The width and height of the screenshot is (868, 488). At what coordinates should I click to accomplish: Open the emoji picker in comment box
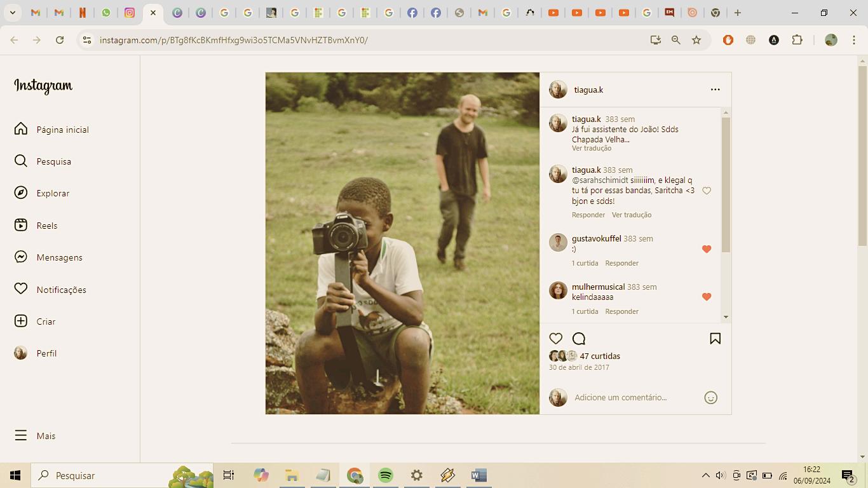click(x=711, y=398)
